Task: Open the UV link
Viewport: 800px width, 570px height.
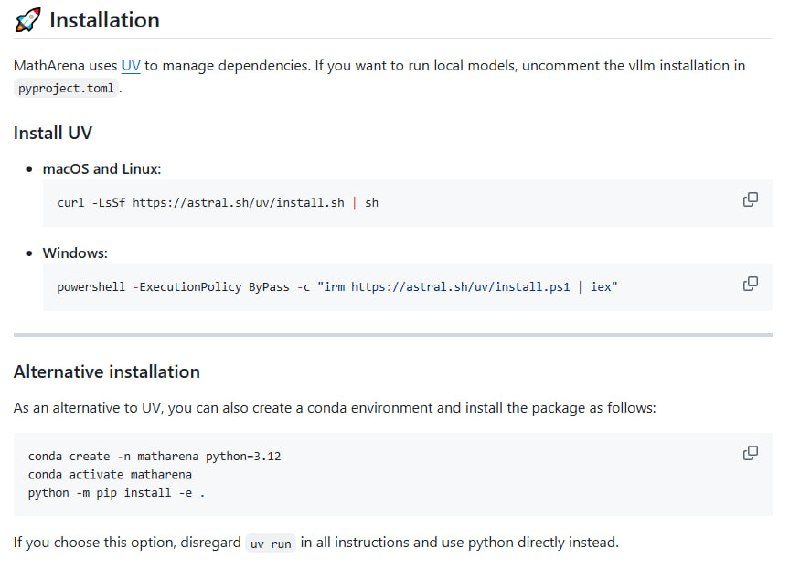Action: coord(131,66)
